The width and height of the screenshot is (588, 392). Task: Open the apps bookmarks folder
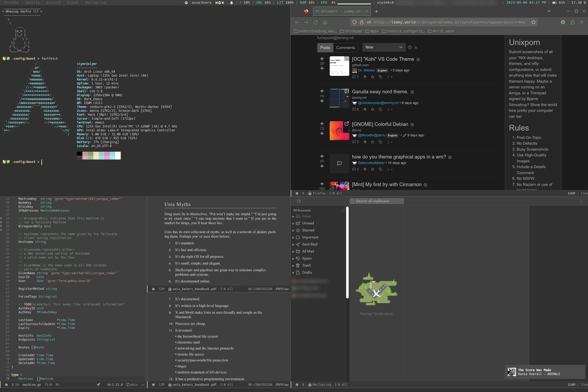coord(372,31)
